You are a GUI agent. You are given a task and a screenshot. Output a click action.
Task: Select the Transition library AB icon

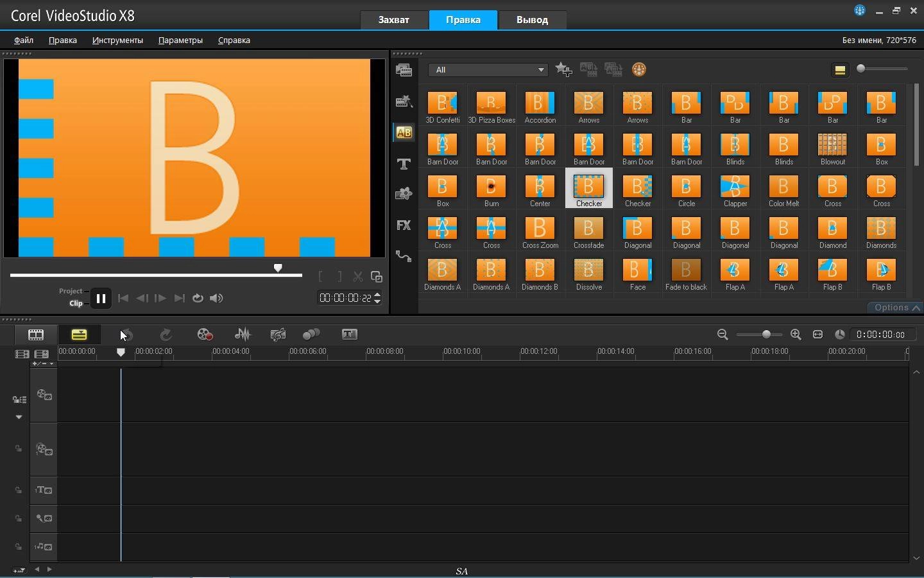404,132
